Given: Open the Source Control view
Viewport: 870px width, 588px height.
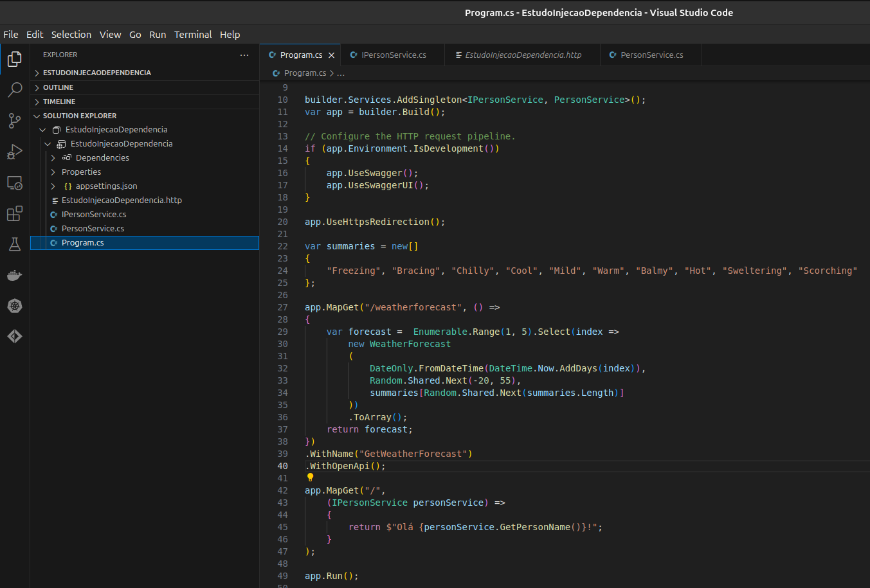Looking at the screenshot, I should [15, 120].
